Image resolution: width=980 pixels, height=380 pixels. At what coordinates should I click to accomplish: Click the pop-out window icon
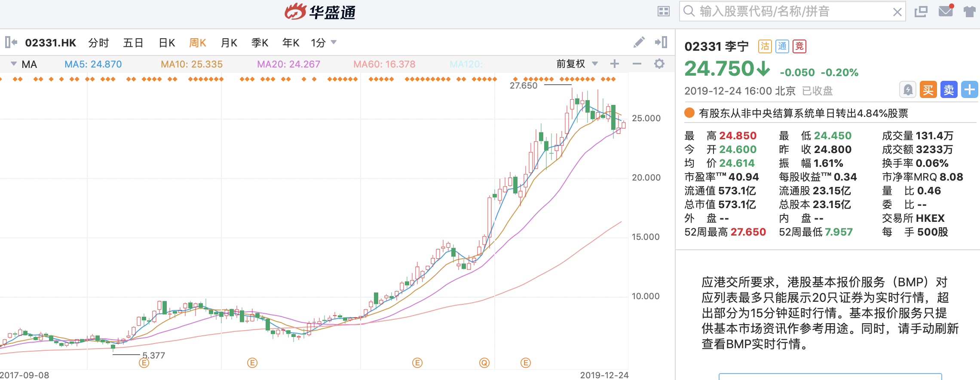coord(921,11)
